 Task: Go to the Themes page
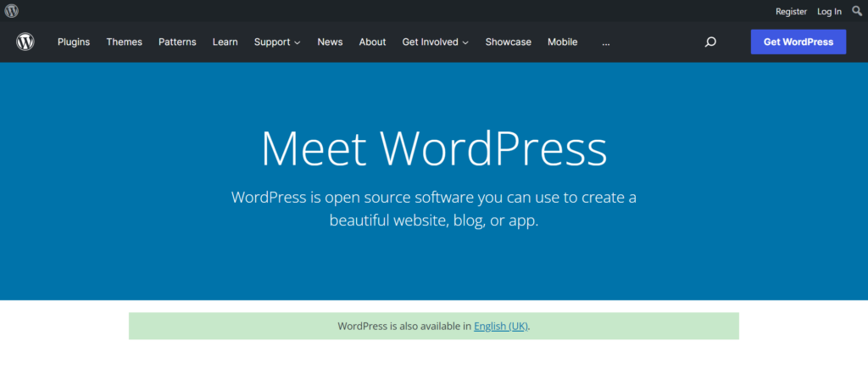point(124,42)
